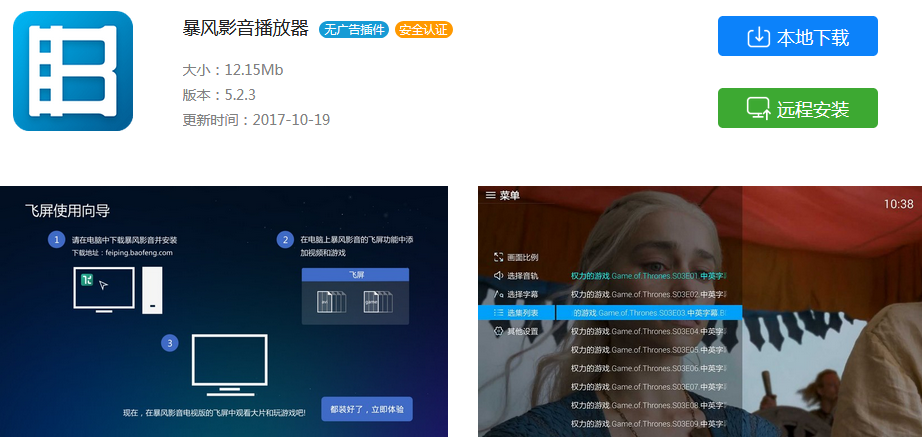Click the monitor upload icon in 远程安装
922x437 pixels.
759,109
